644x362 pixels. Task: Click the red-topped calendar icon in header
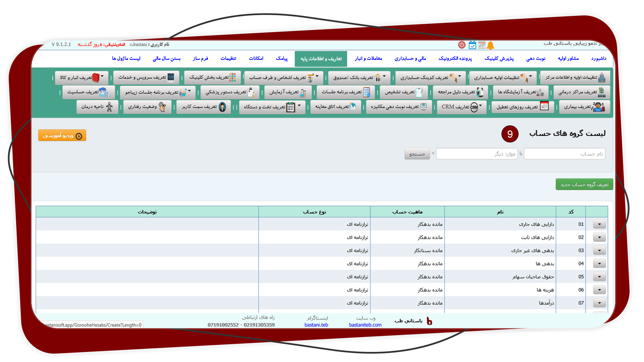coord(482,45)
